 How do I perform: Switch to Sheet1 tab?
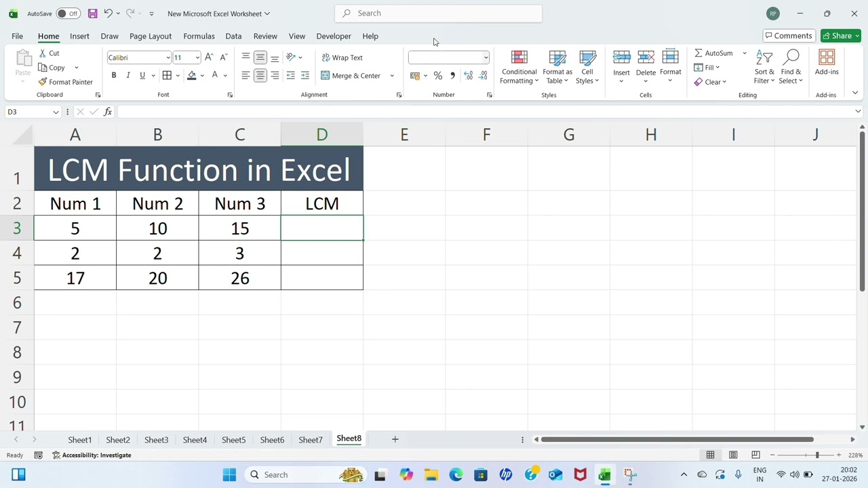point(79,440)
